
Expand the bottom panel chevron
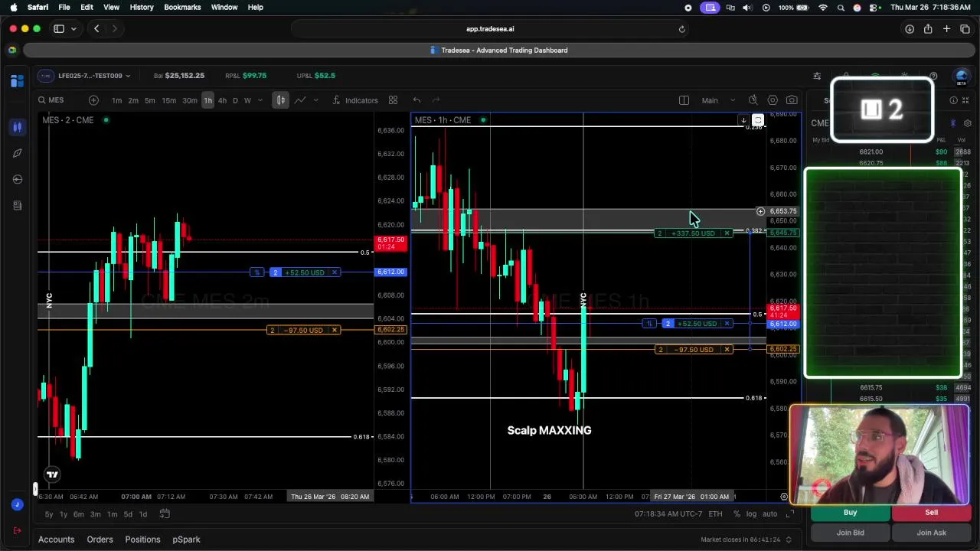point(789,540)
